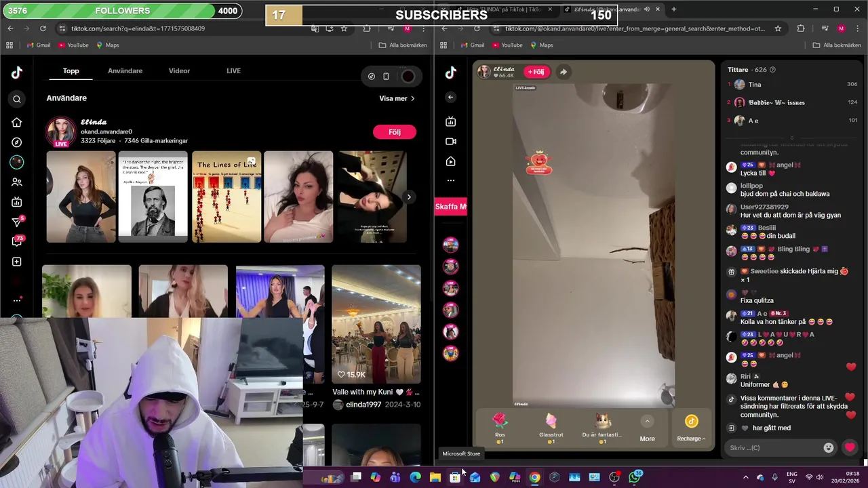Open activity inbox with 73 badge
The image size is (868, 488).
(x=17, y=241)
